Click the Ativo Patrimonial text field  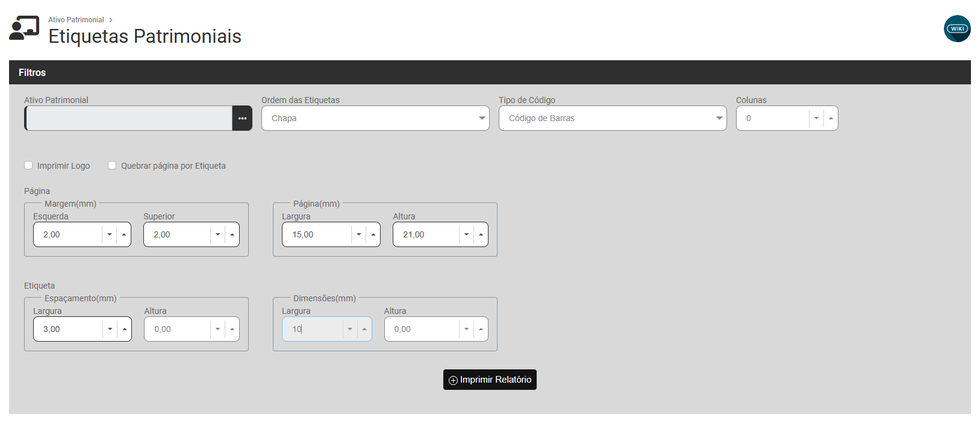pyautogui.click(x=129, y=119)
